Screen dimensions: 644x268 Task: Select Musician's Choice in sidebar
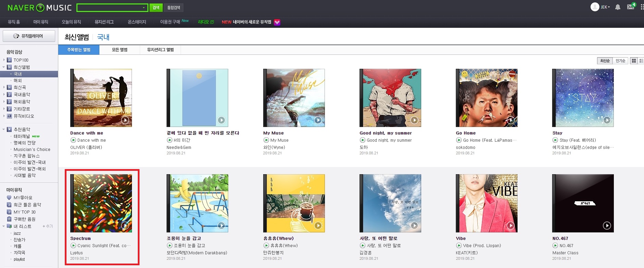point(32,150)
